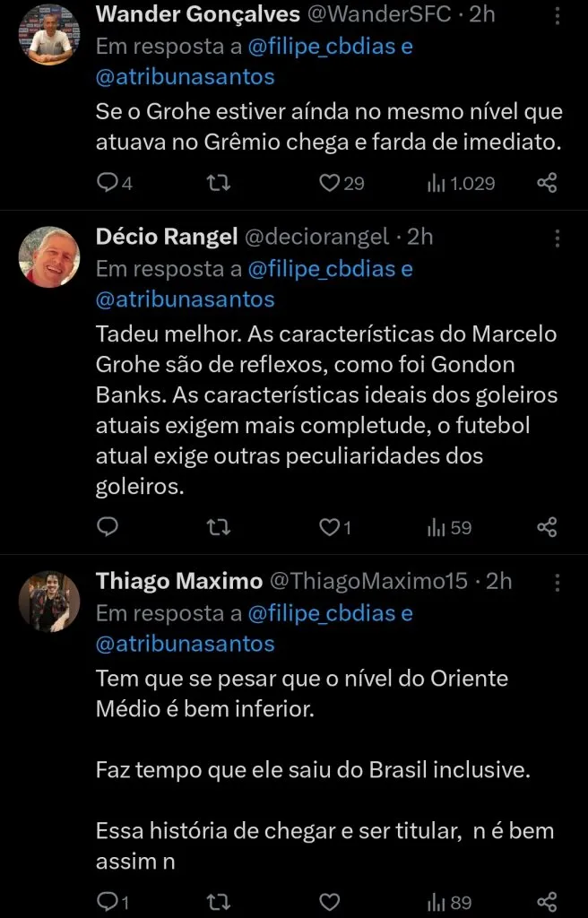Viewport: 588px width, 918px height.
Task: Reply to Wander Gonçalves' tweet
Action: point(108,183)
